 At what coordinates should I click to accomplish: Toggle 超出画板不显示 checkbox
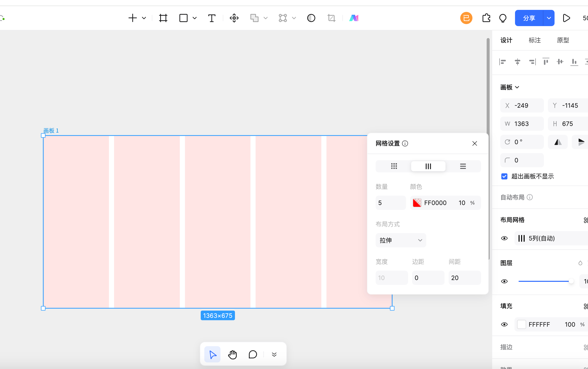(504, 176)
